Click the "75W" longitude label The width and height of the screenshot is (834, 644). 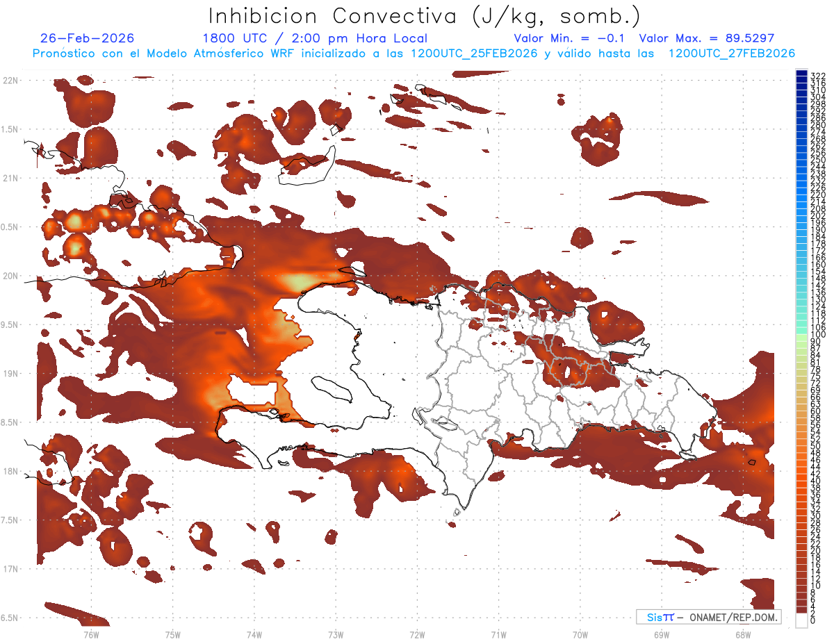[x=173, y=634]
